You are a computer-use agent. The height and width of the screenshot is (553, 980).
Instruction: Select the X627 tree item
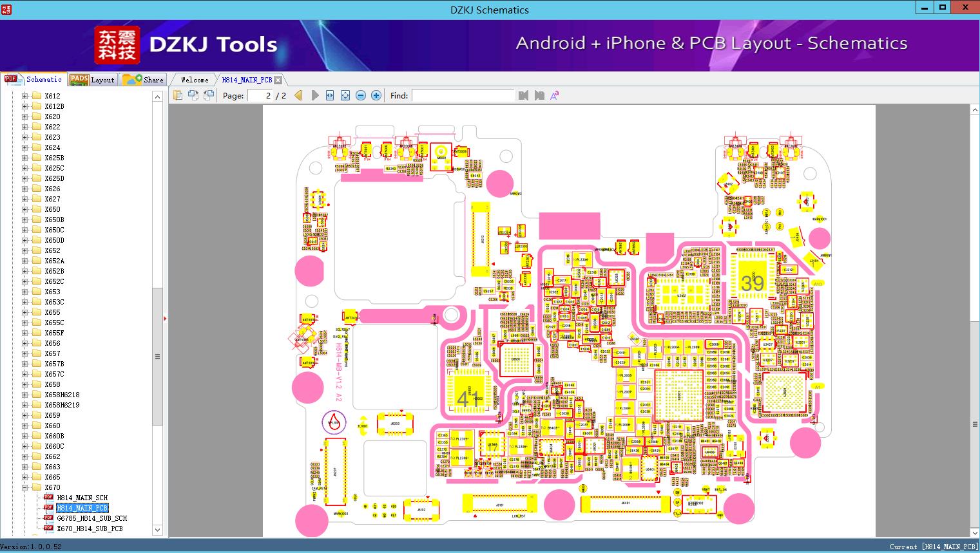(52, 199)
